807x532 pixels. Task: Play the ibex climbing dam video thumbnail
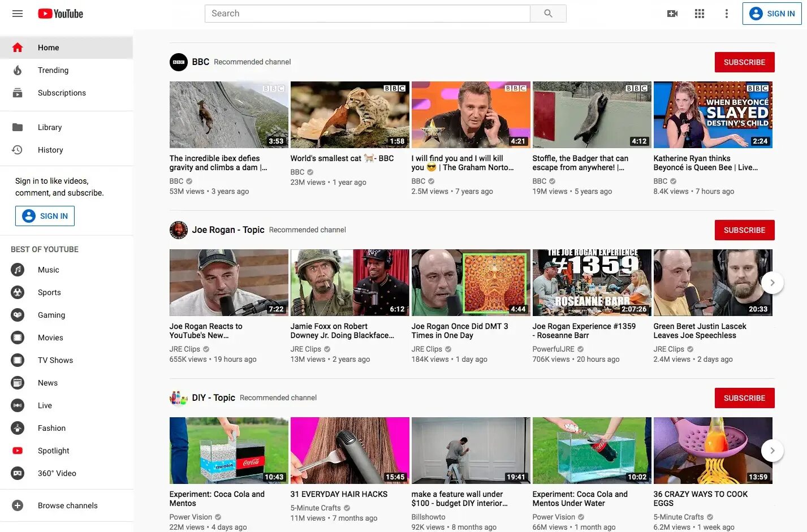[x=228, y=115]
